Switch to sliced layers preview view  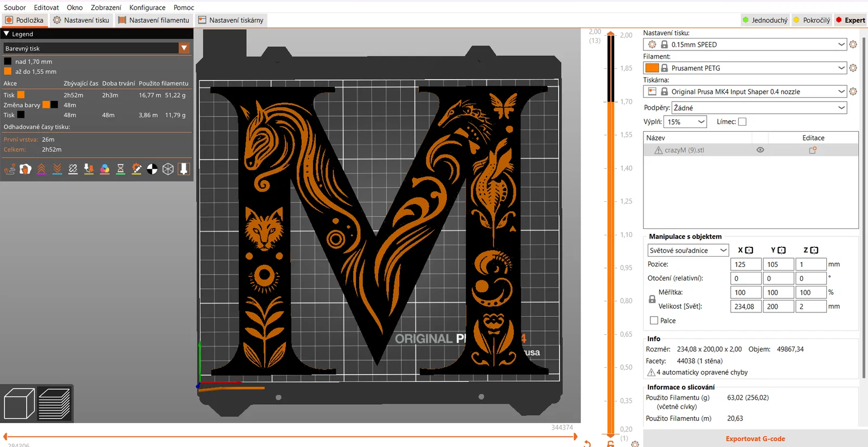click(x=54, y=404)
